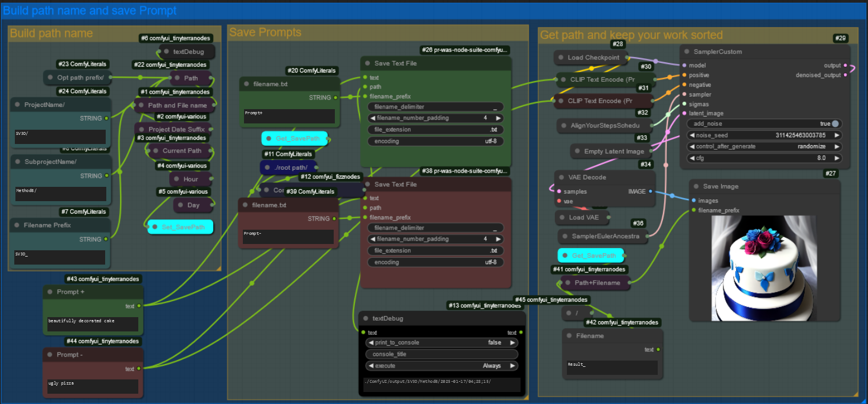This screenshot has width=868, height=404.
Task: Click the SubprojectName/ text box containing Method8/
Action: 61,194
